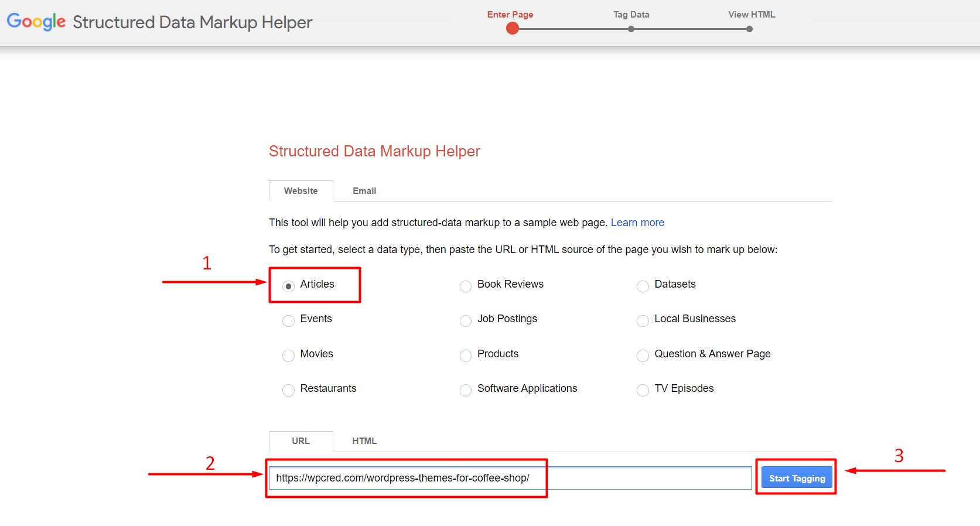Screen dimensions: 980x526
Task: Pick Software Applications data type
Action: coord(466,391)
